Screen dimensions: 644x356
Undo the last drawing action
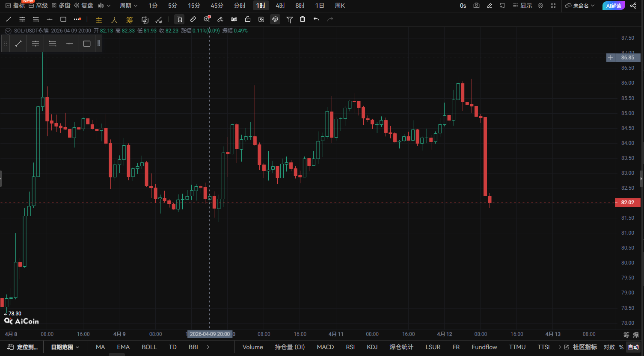316,19
